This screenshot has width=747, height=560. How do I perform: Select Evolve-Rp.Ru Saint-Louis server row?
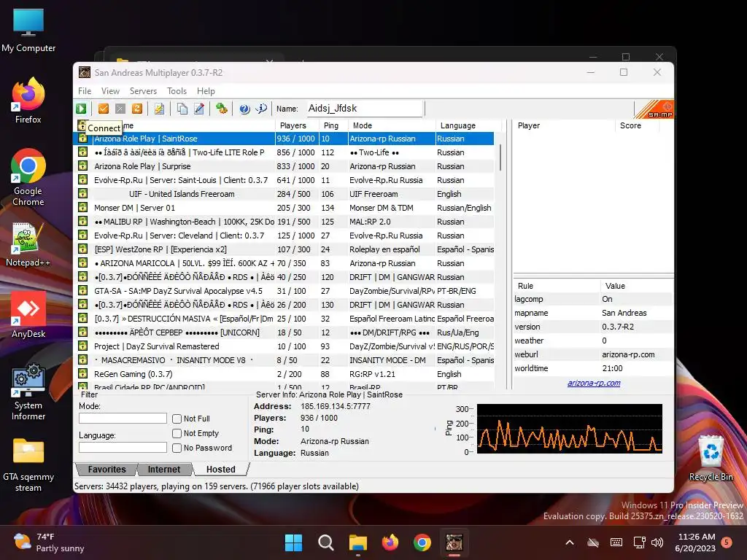(285, 180)
